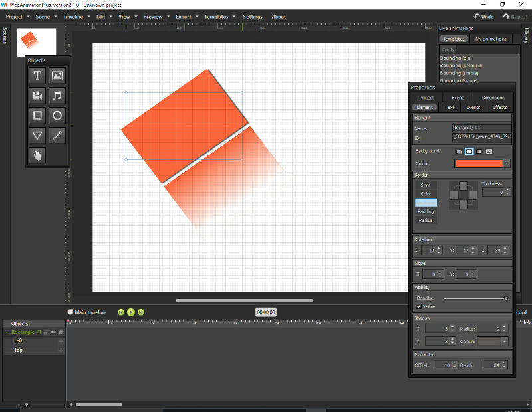
Task: Select the Video object tool
Action: pyautogui.click(x=37, y=96)
